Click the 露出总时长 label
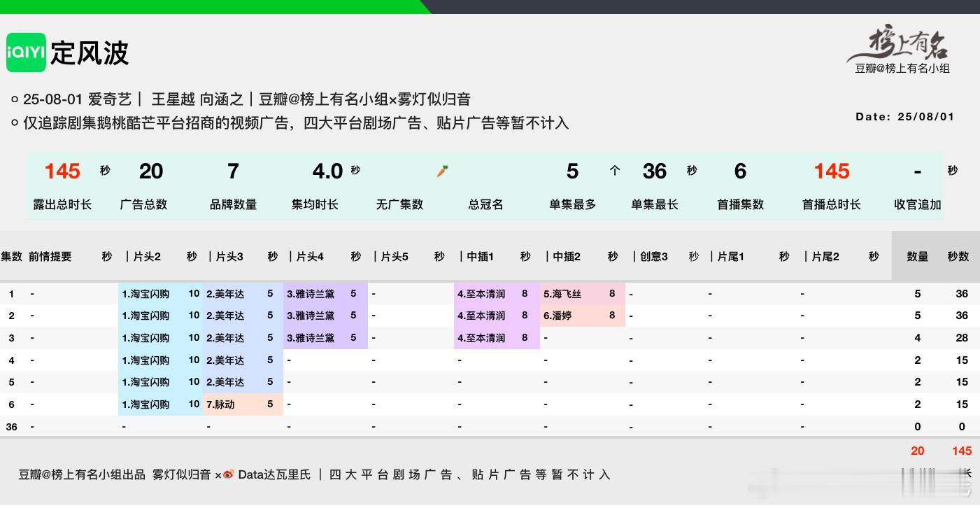Screen dimensions: 980x508 [x=62, y=204]
